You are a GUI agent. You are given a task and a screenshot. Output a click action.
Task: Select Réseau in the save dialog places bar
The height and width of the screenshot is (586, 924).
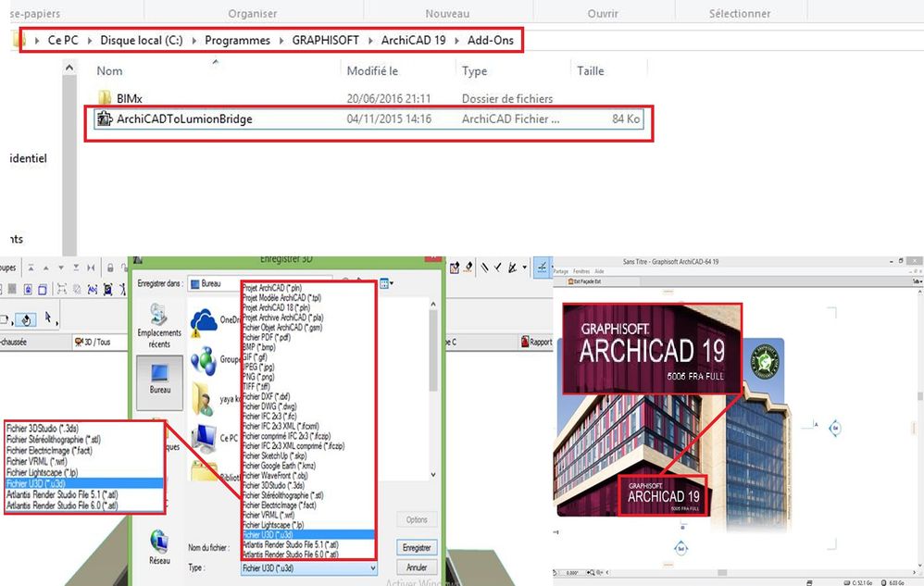[159, 546]
